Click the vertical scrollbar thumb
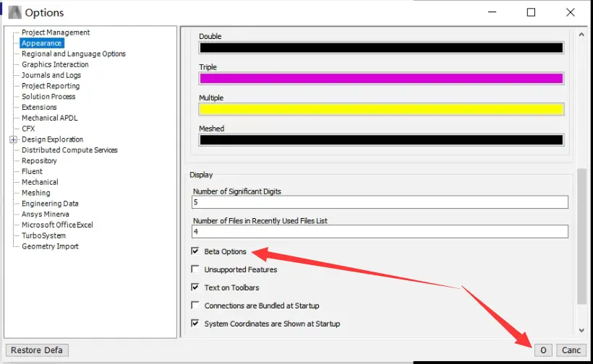The image size is (593, 364). coord(581,236)
